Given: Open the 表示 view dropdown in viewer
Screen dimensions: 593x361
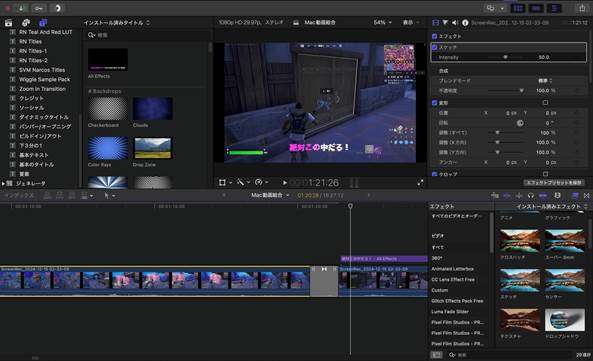Looking at the screenshot, I should pos(411,23).
